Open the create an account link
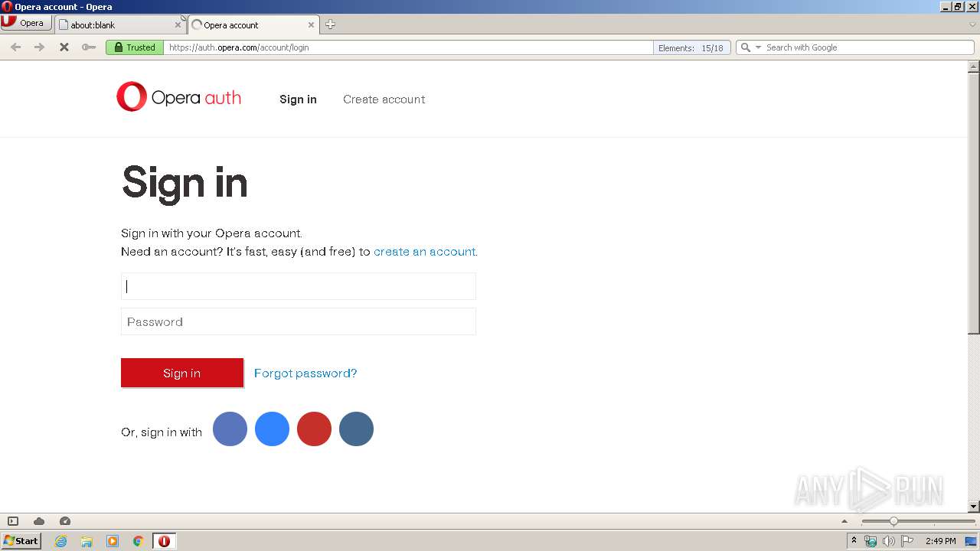980x551 pixels. click(424, 252)
